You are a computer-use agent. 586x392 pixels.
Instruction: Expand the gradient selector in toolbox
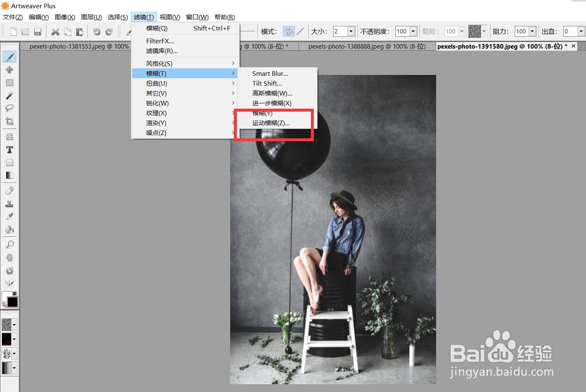click(14, 368)
